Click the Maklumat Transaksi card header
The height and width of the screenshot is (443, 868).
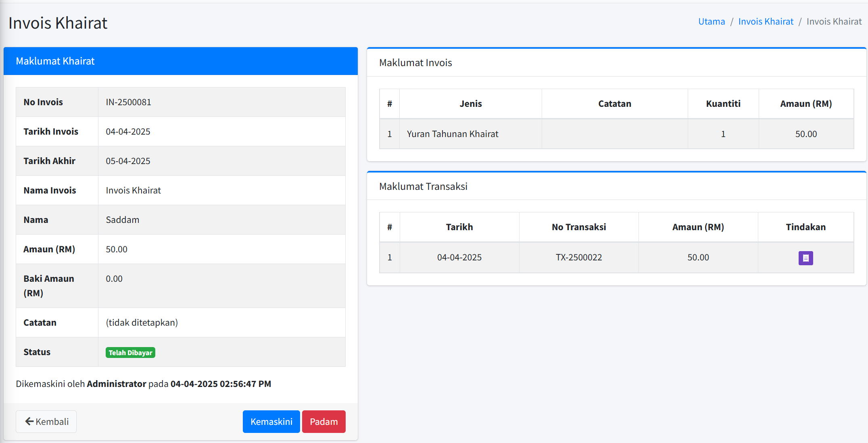(x=423, y=187)
